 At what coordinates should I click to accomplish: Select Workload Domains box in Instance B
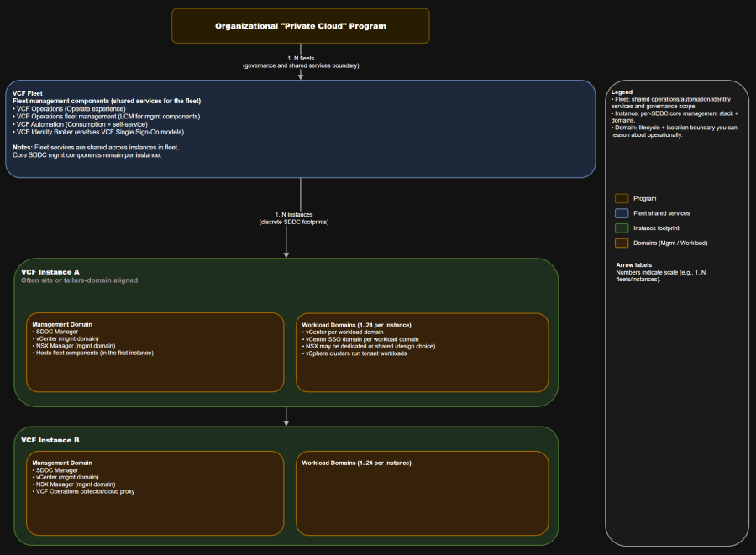(422, 495)
